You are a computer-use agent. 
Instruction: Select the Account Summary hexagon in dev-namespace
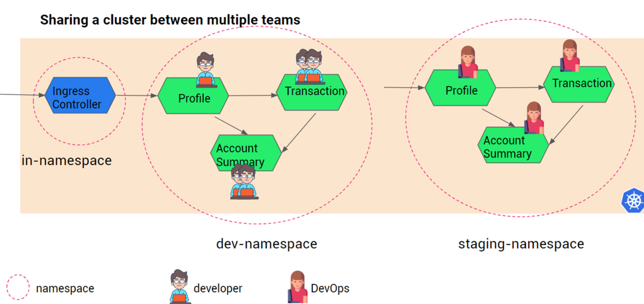pyautogui.click(x=246, y=153)
